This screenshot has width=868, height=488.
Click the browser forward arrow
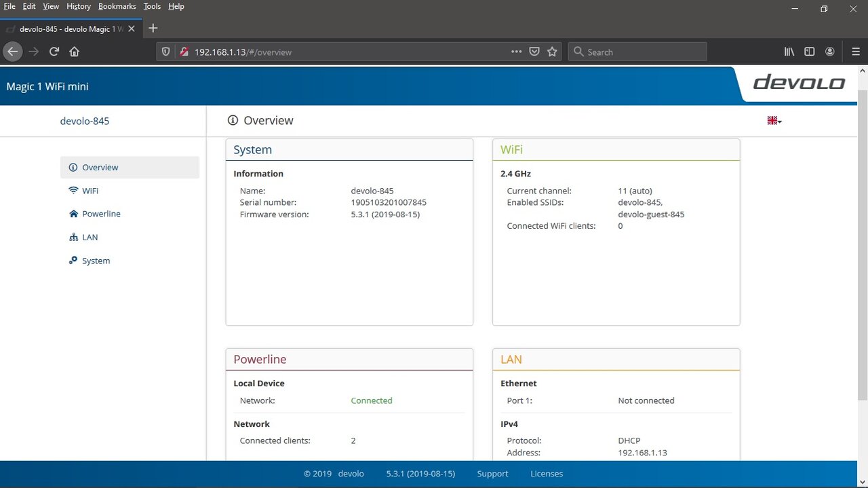pyautogui.click(x=34, y=52)
